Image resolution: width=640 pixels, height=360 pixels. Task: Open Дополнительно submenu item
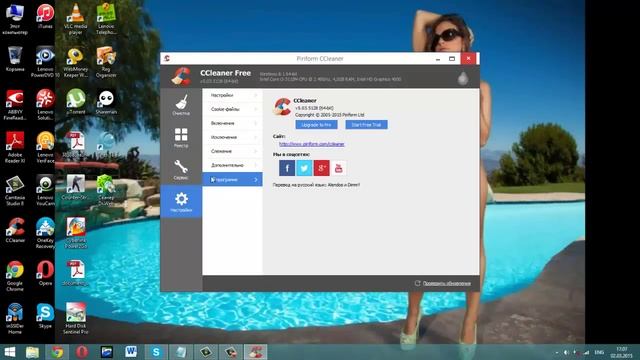[x=233, y=165]
